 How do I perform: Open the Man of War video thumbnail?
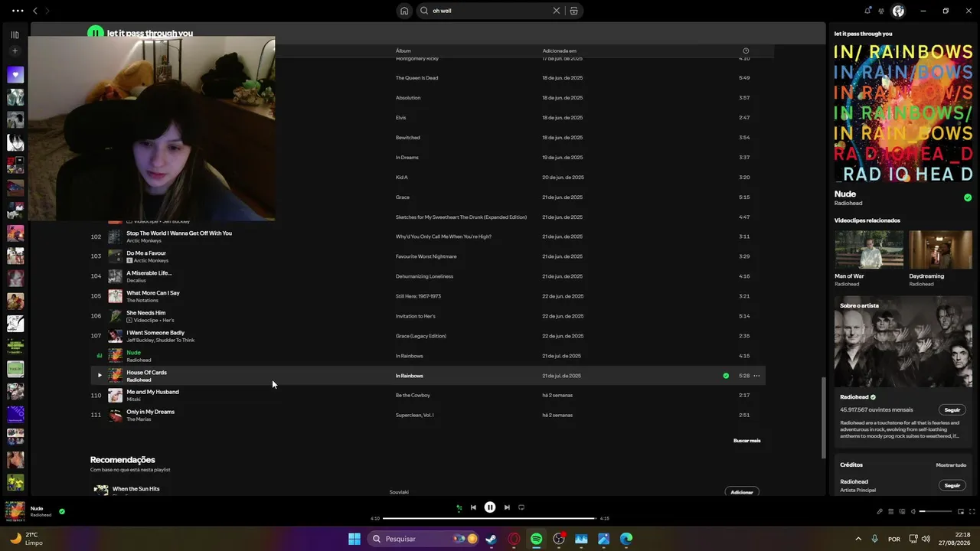tap(869, 250)
